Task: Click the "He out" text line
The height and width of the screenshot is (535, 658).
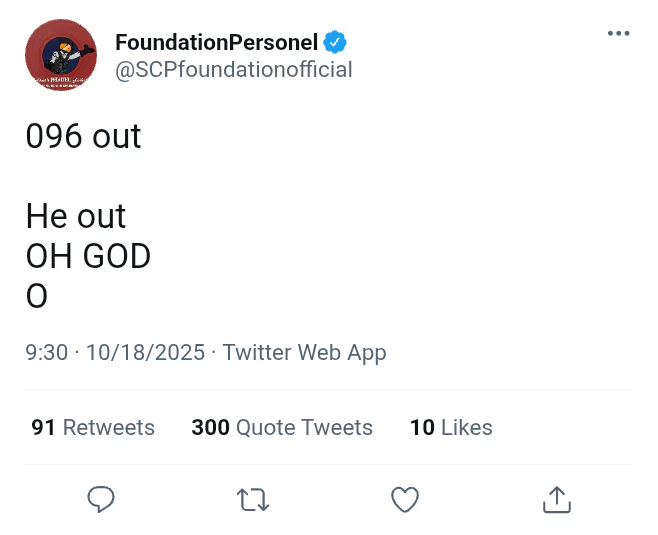Action: coord(76,216)
